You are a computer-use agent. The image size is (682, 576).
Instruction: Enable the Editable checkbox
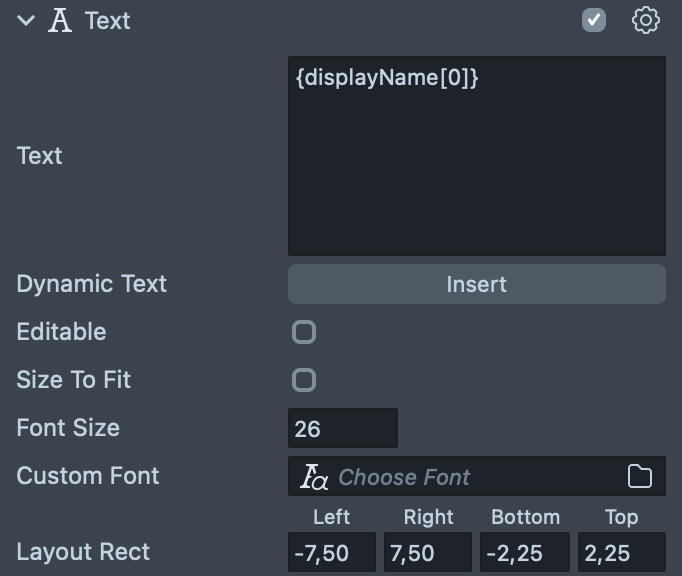pyautogui.click(x=304, y=332)
